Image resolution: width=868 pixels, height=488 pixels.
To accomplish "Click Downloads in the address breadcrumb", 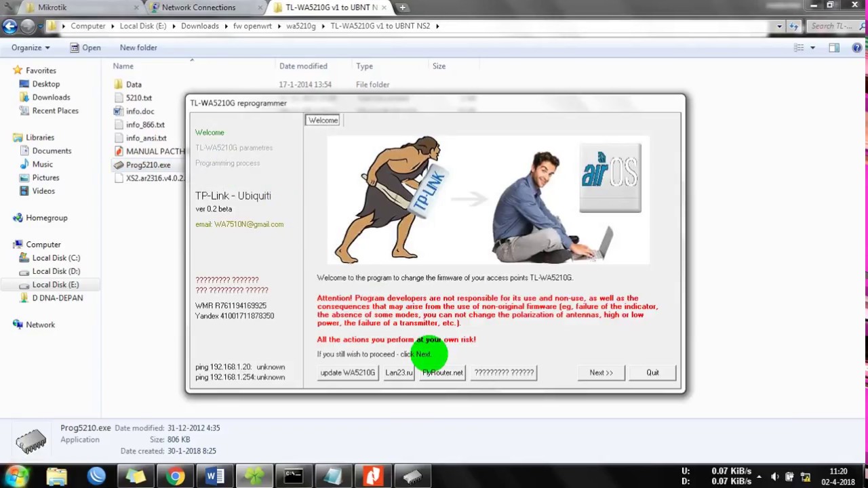I will click(200, 26).
